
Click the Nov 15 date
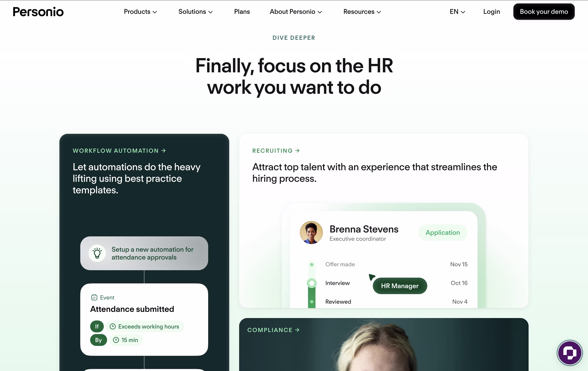click(x=459, y=264)
